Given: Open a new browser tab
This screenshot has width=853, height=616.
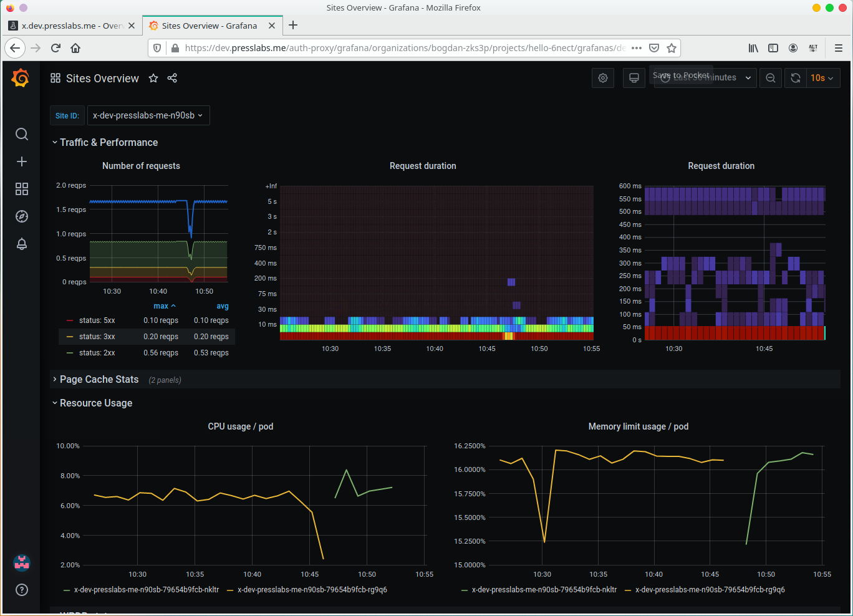Looking at the screenshot, I should point(293,25).
